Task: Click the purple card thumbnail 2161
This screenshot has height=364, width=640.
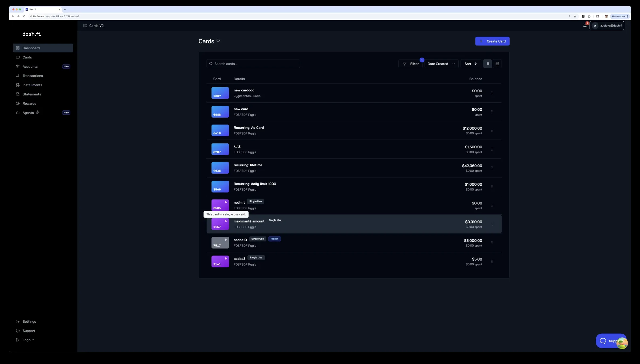Action: (220, 262)
